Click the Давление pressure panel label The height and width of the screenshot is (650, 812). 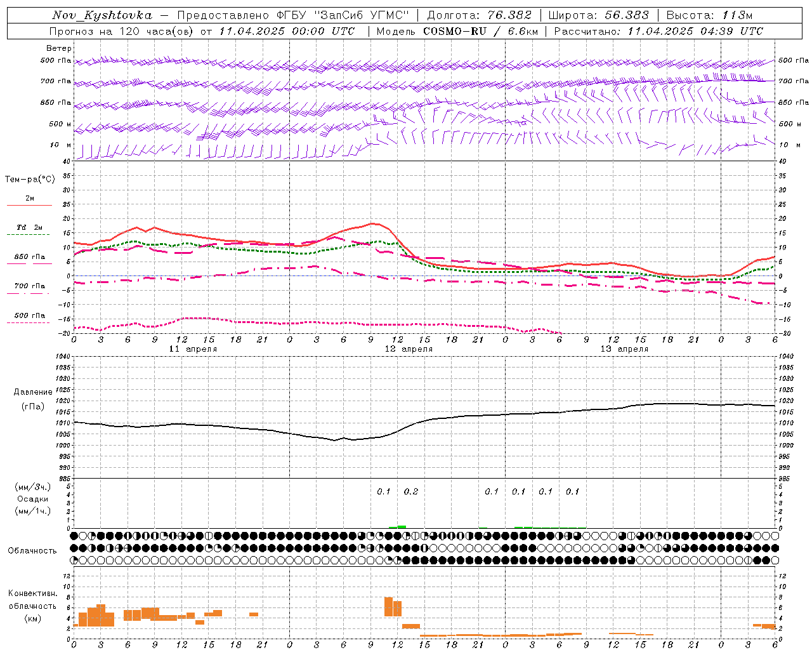click(32, 392)
